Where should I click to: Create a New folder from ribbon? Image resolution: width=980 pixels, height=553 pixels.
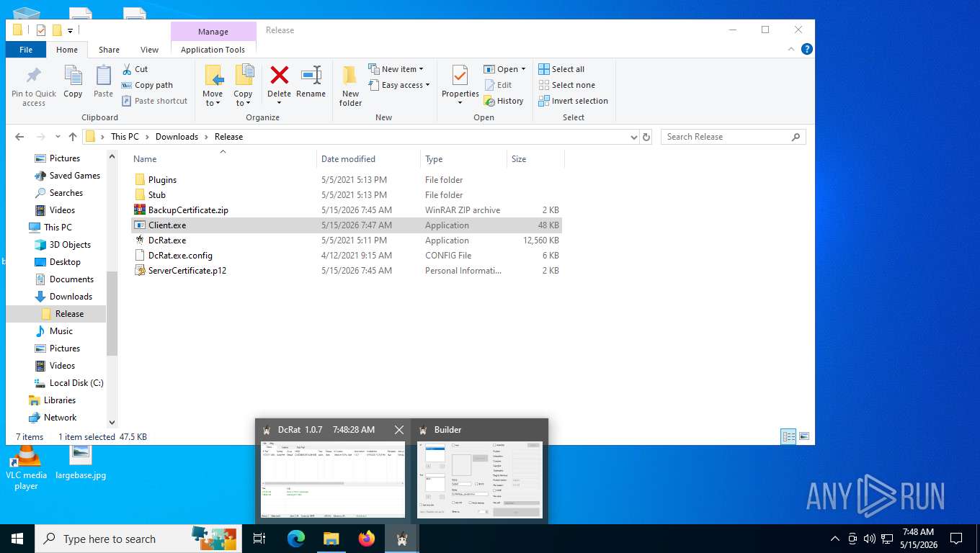(x=350, y=85)
